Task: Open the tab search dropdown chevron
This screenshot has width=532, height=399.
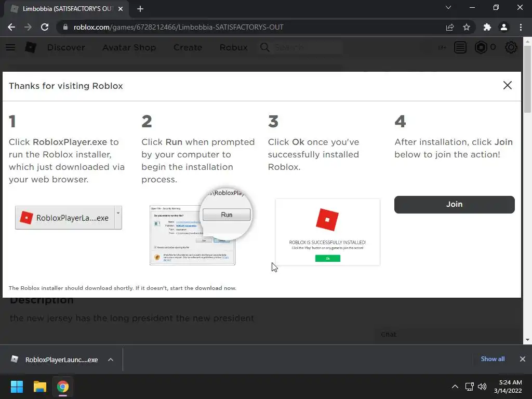Action: coord(448,7)
